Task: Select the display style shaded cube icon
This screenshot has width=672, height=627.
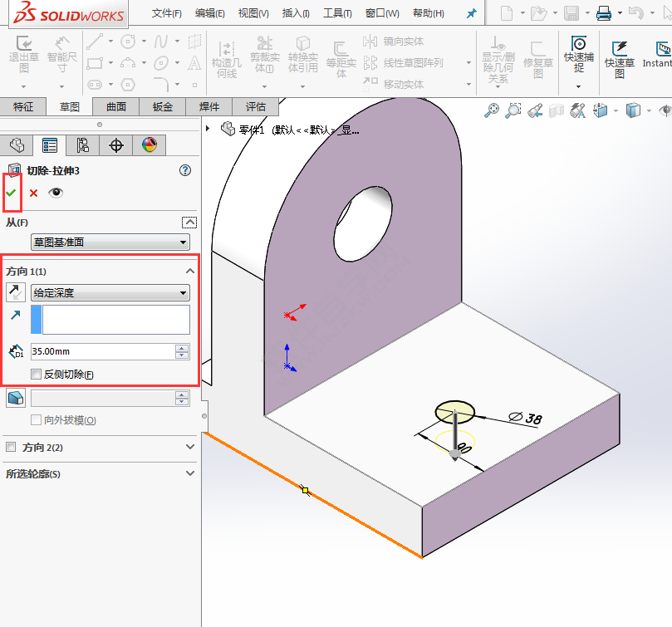Action: pyautogui.click(x=632, y=110)
